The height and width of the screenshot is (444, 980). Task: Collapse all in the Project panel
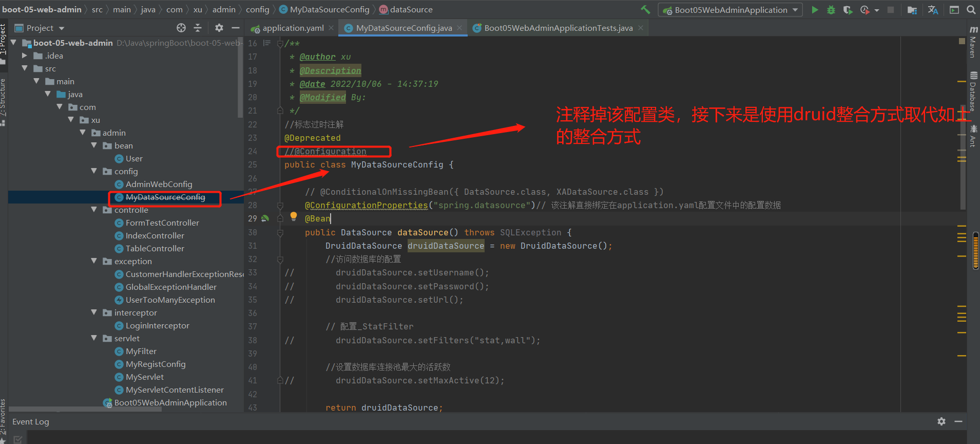tap(198, 28)
